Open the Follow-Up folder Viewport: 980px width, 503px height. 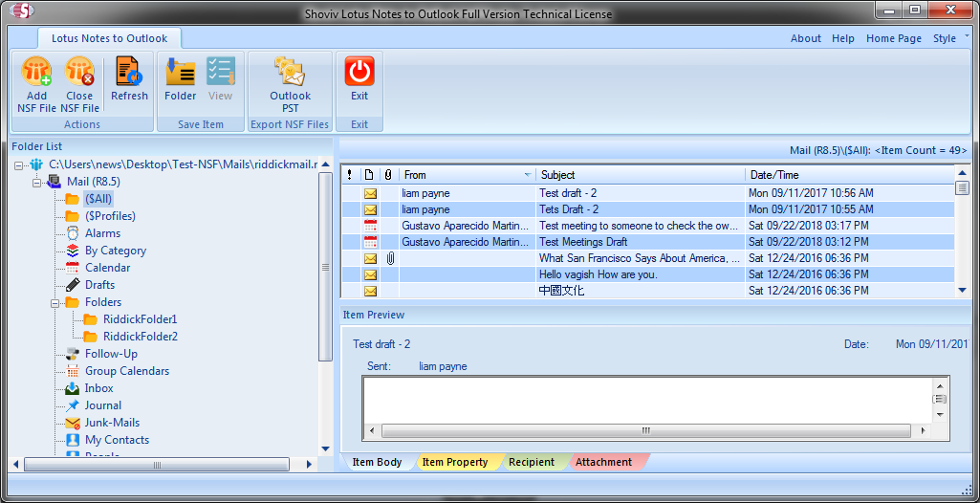coord(111,354)
